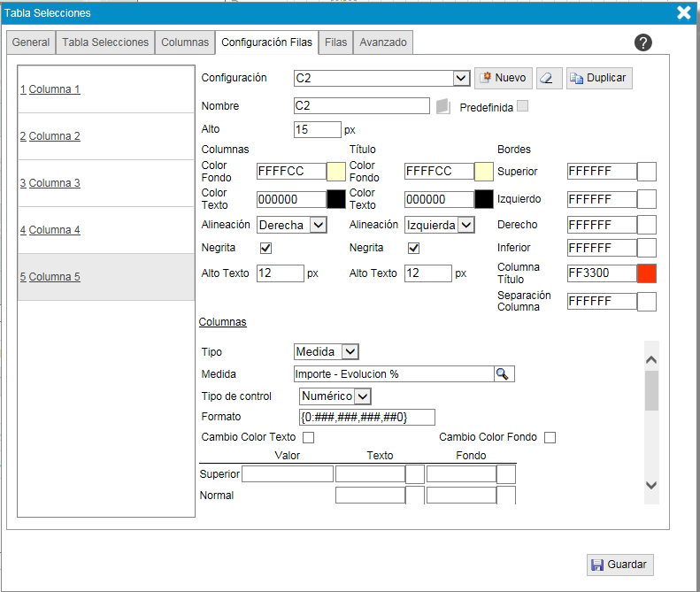Expand the Tipo de control Numérico dropdown
The image size is (700, 592).
(362, 396)
